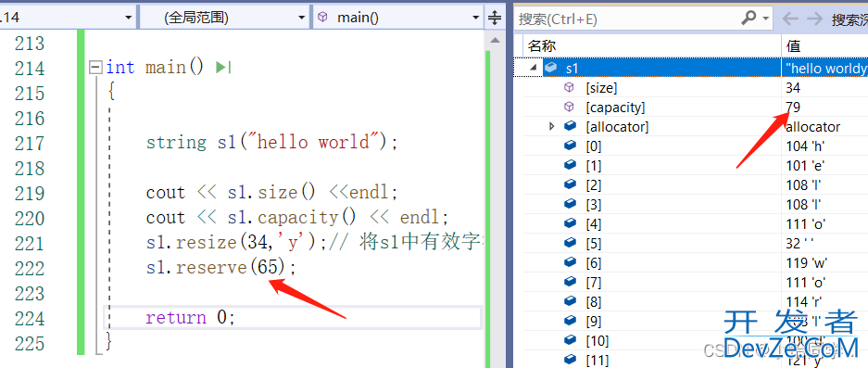Click the value 34 of [size]
The image size is (868, 368).
[793, 87]
